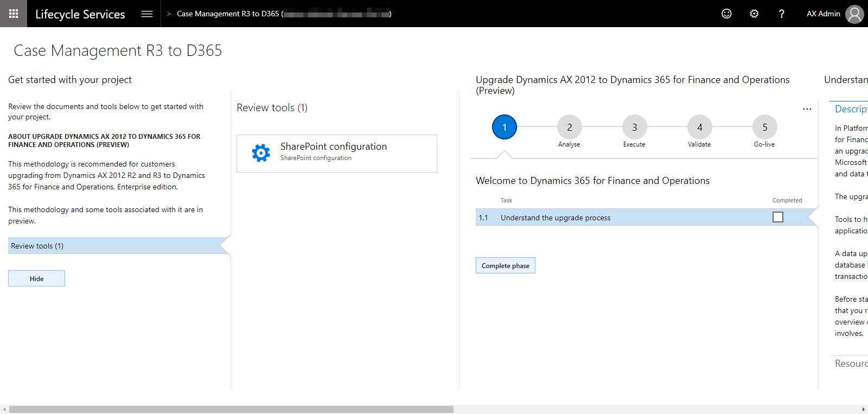This screenshot has width=868, height=414.
Task: Click the SharePoint configuration gear icon
Action: point(261,153)
